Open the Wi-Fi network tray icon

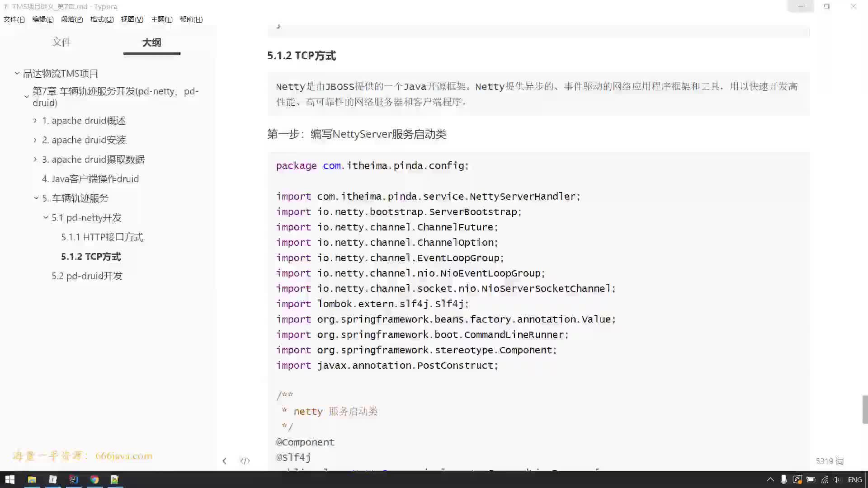click(x=825, y=479)
